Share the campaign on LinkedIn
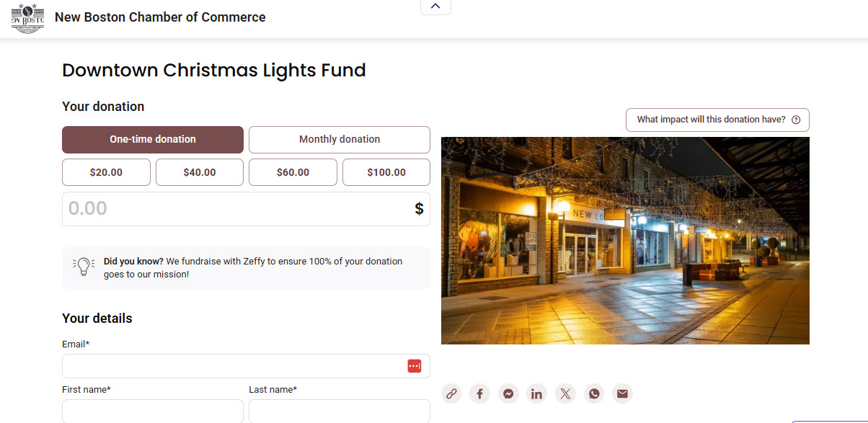 coord(536,393)
